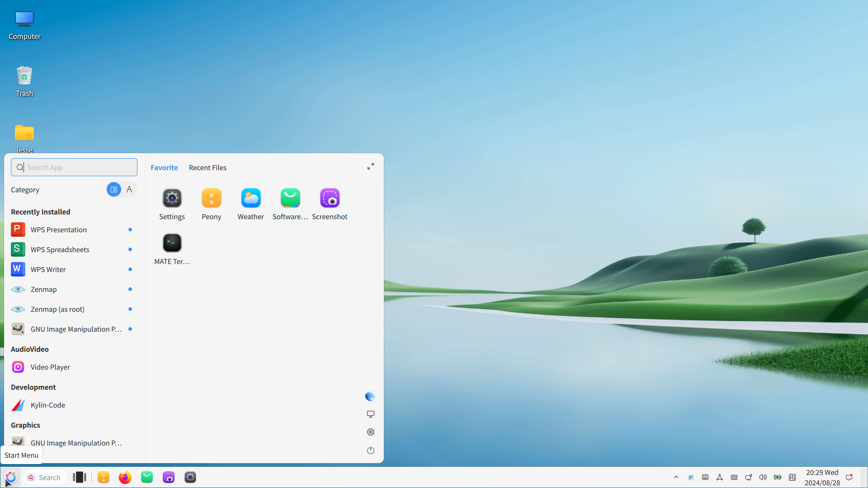
Task: Click the Development category heading
Action: pos(33,387)
